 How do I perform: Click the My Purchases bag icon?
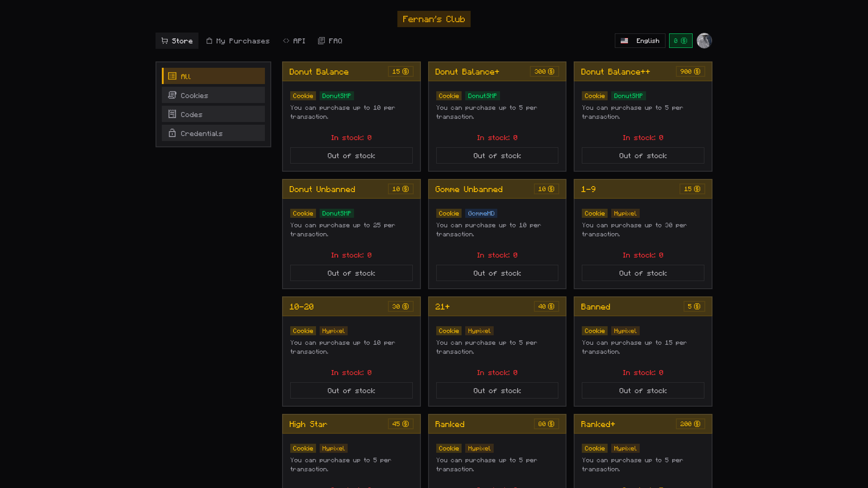[x=209, y=41]
